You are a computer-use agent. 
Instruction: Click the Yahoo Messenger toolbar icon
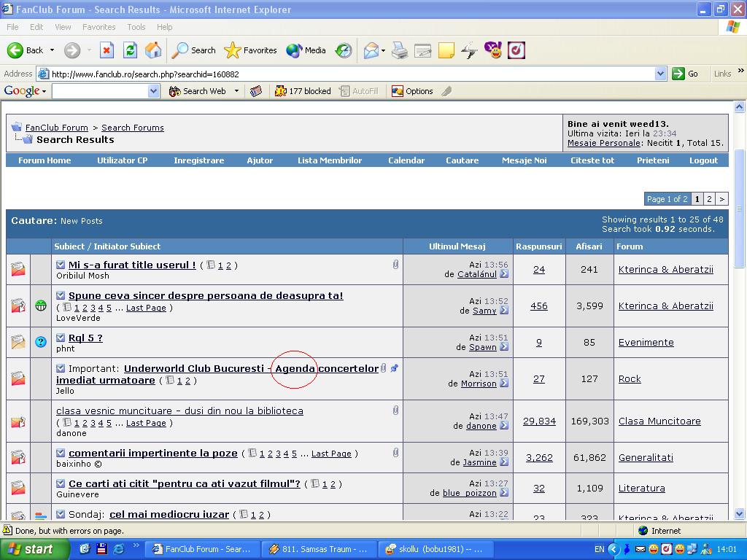493,50
